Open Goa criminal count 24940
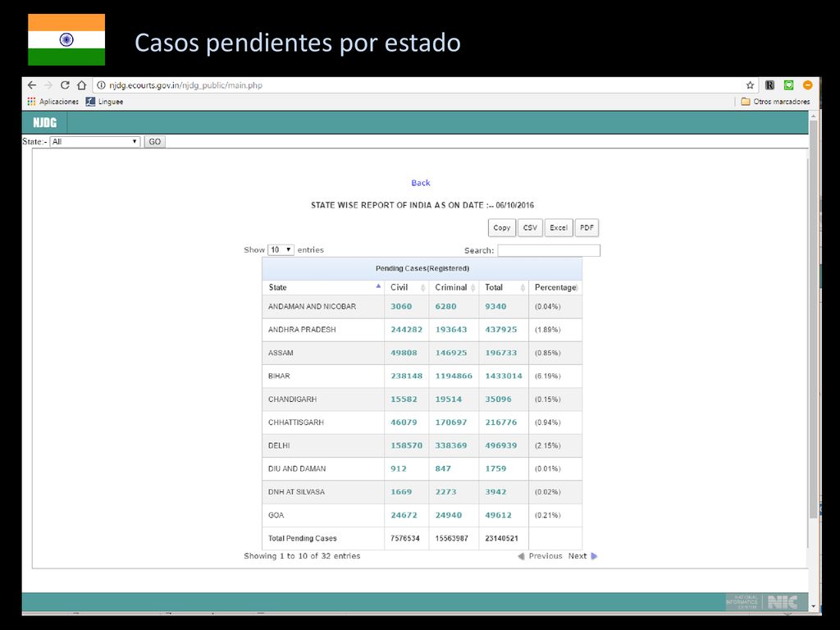This screenshot has width=840, height=630. tap(449, 515)
